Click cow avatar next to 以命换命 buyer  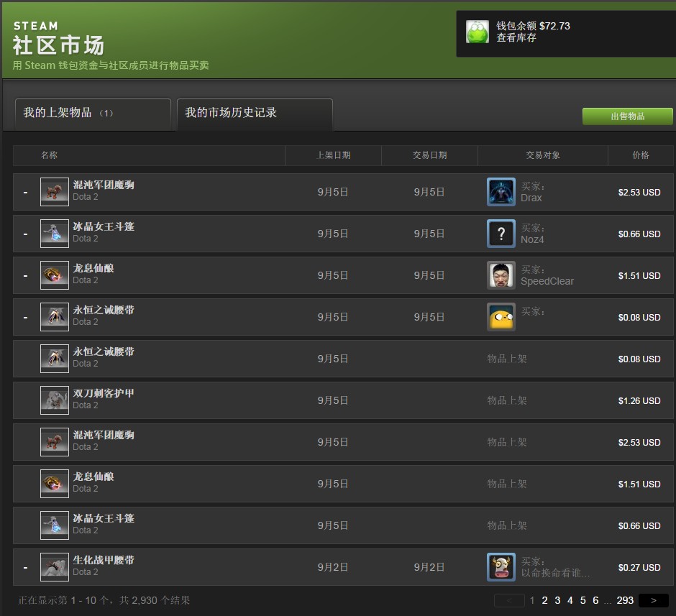[501, 567]
